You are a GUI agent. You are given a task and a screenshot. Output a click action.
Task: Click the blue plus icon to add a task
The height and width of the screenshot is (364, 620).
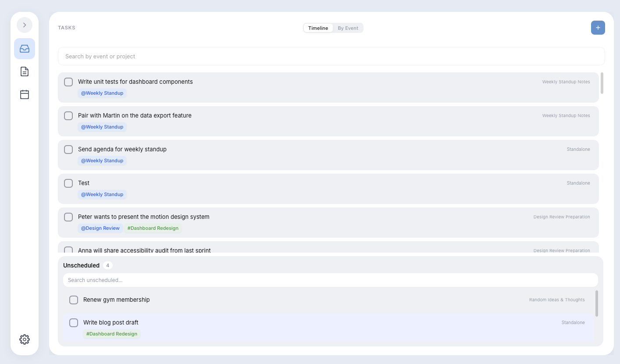[x=598, y=27]
